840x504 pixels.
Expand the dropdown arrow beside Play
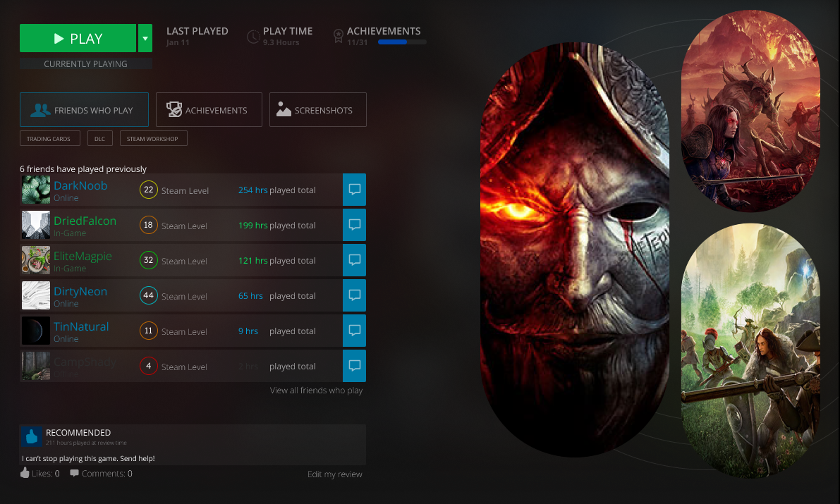145,38
